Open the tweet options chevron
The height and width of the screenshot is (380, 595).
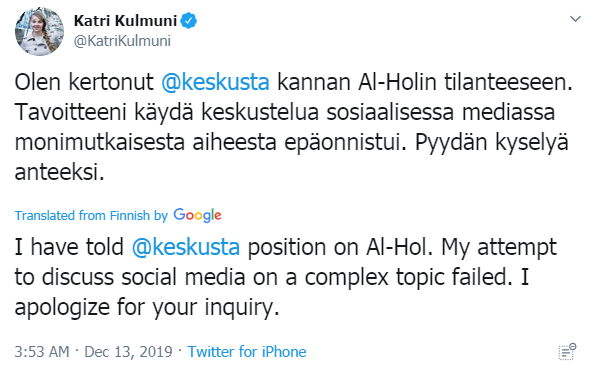[575, 19]
